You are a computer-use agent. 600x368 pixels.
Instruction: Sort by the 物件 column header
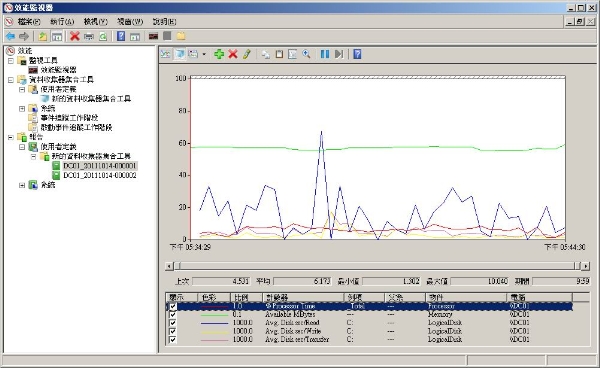[x=466, y=297]
